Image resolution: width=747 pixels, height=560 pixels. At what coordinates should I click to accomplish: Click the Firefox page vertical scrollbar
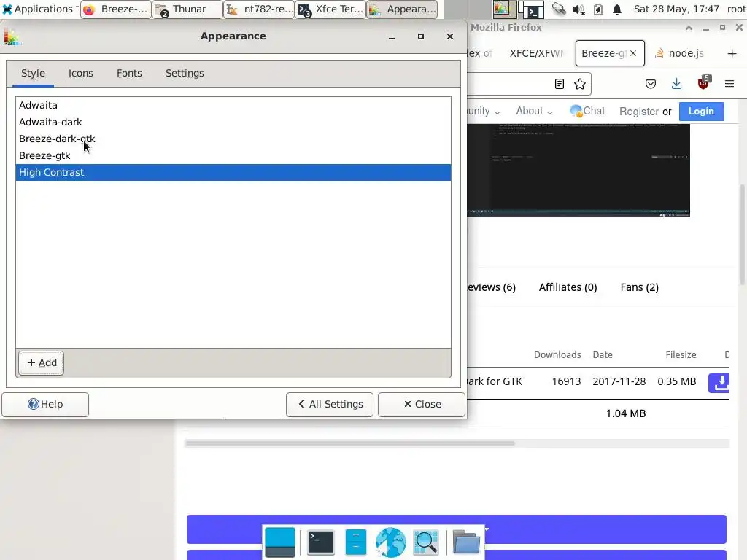(743, 235)
